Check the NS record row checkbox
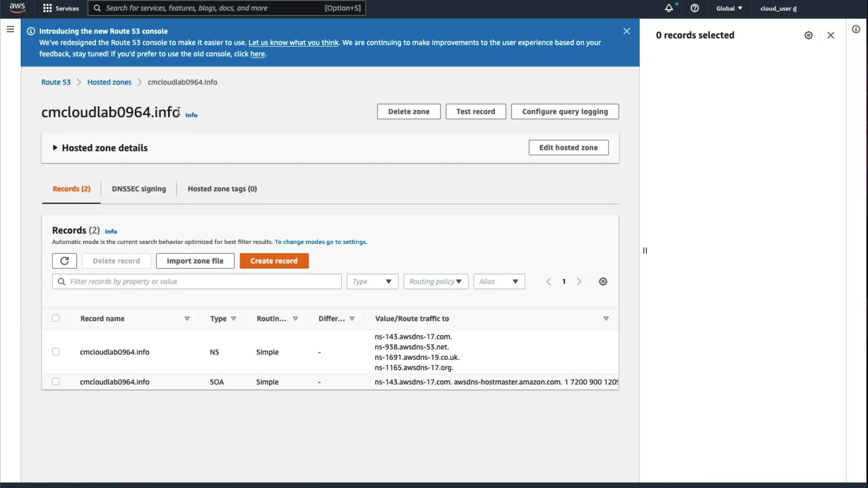The height and width of the screenshot is (488, 868). point(56,352)
